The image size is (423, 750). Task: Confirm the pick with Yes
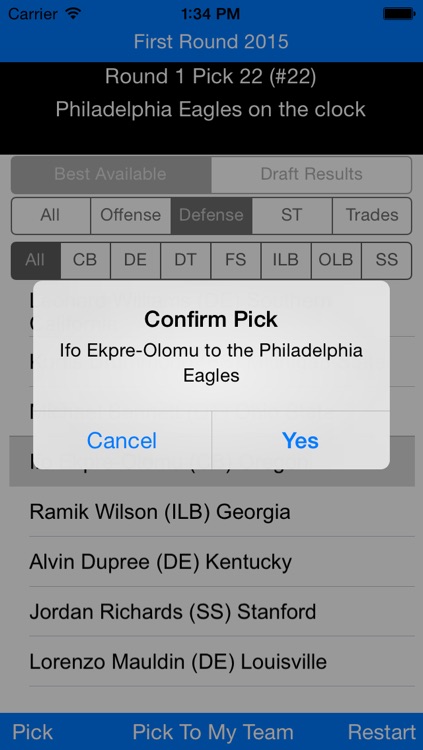click(x=301, y=440)
